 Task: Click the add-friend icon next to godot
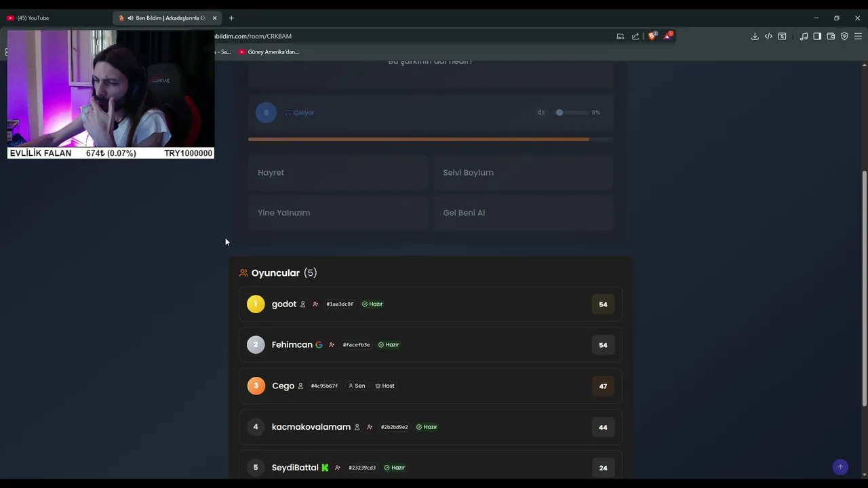pyautogui.click(x=315, y=304)
